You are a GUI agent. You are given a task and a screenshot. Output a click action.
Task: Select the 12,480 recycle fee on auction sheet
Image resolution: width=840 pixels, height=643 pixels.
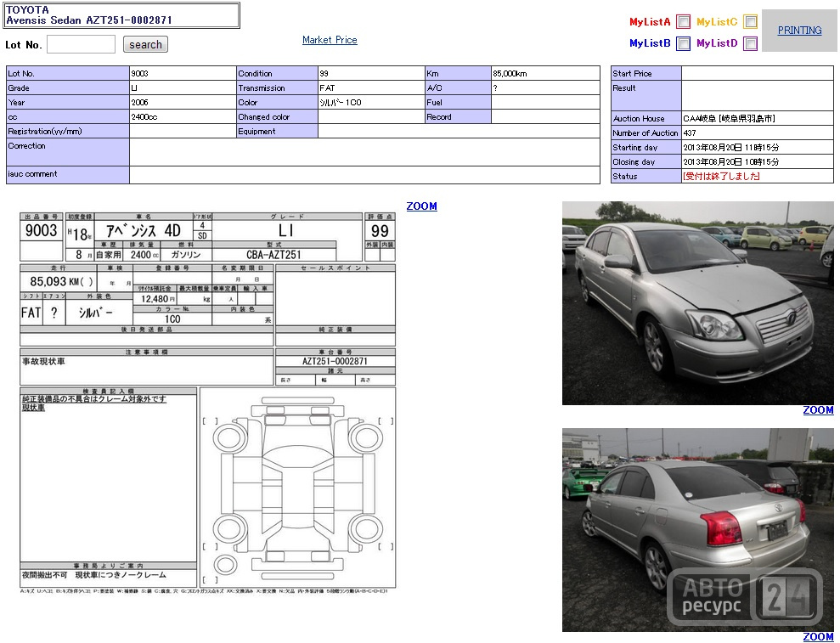pyautogui.click(x=155, y=299)
